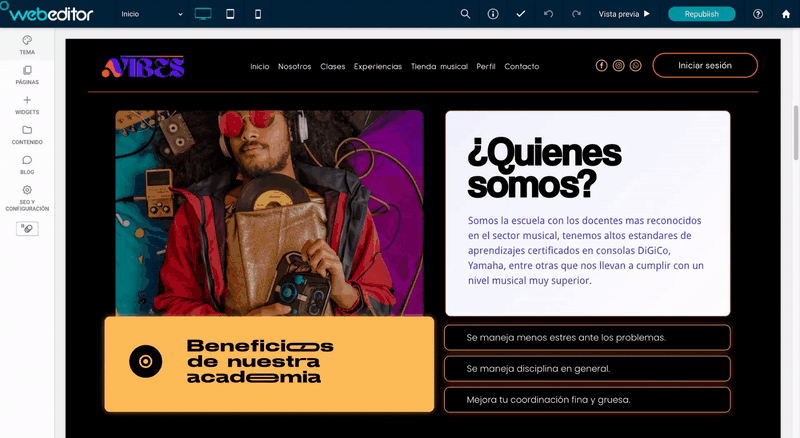This screenshot has width=800, height=438.
Task: Open the Widgets panel
Action: coord(27,105)
